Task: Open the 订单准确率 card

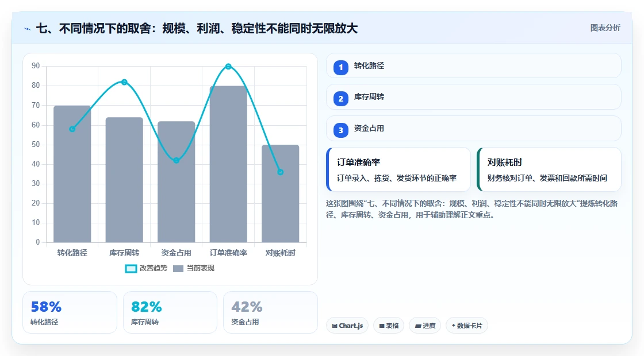Action: point(398,169)
